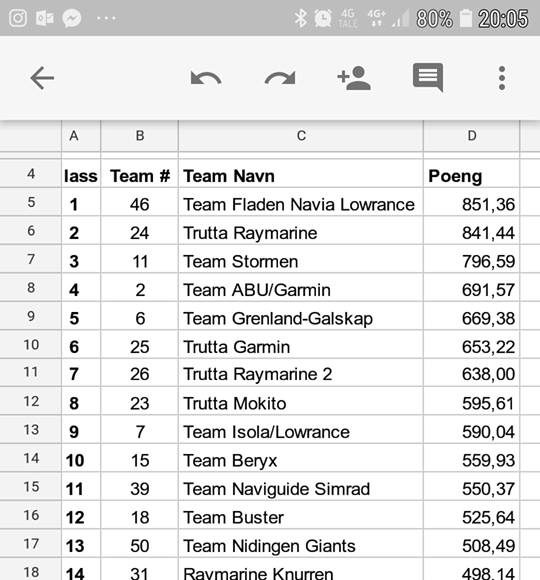540x580 pixels.
Task: Select row 10 header
Action: coord(31,344)
